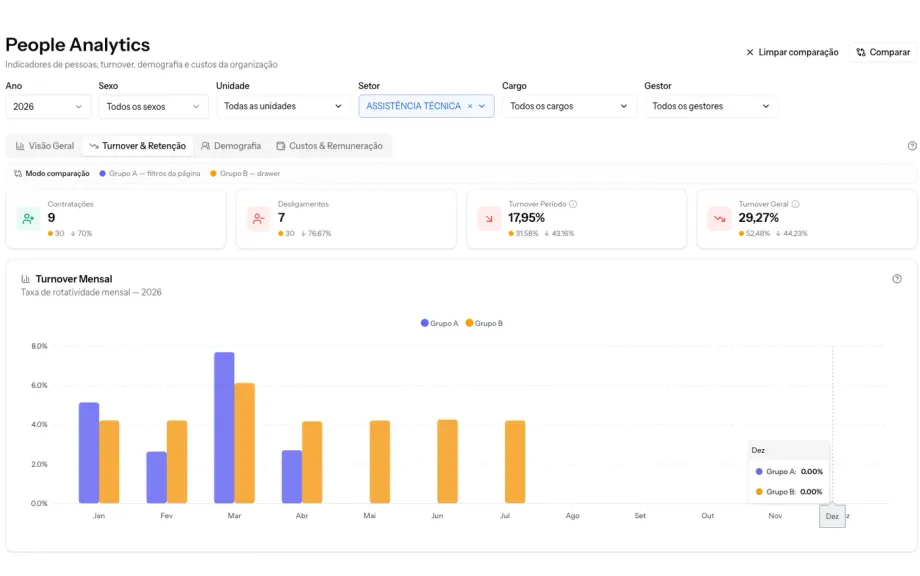Click the 29,27% turnover geral value
Image resolution: width=920 pixels, height=576 pixels.
(x=759, y=218)
